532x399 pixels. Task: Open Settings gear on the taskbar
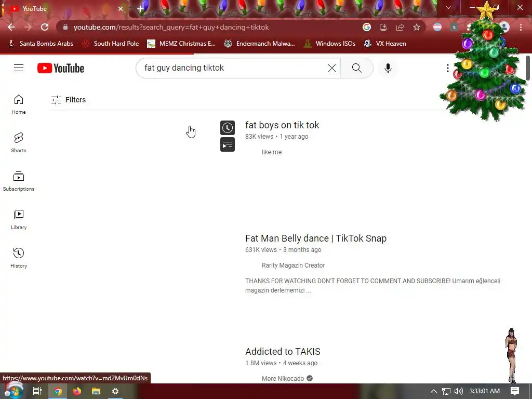(x=115, y=391)
